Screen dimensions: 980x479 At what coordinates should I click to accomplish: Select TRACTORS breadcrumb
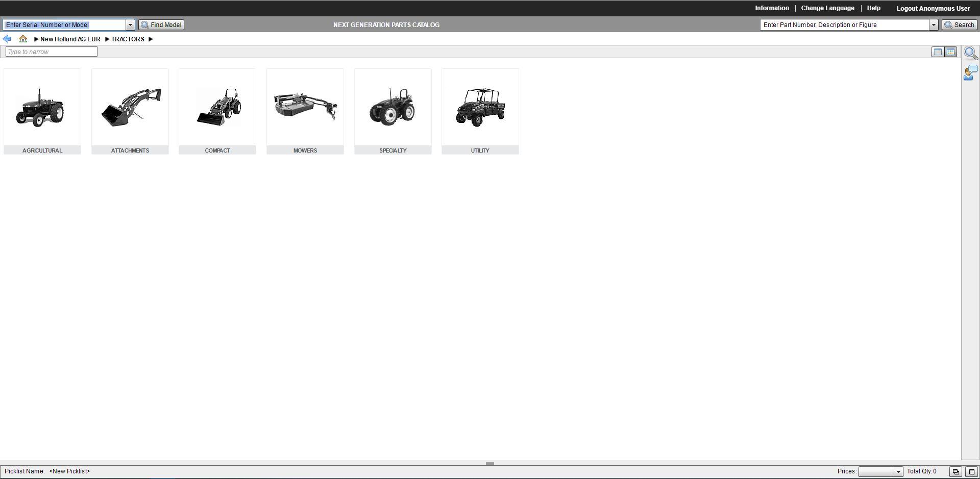(128, 39)
